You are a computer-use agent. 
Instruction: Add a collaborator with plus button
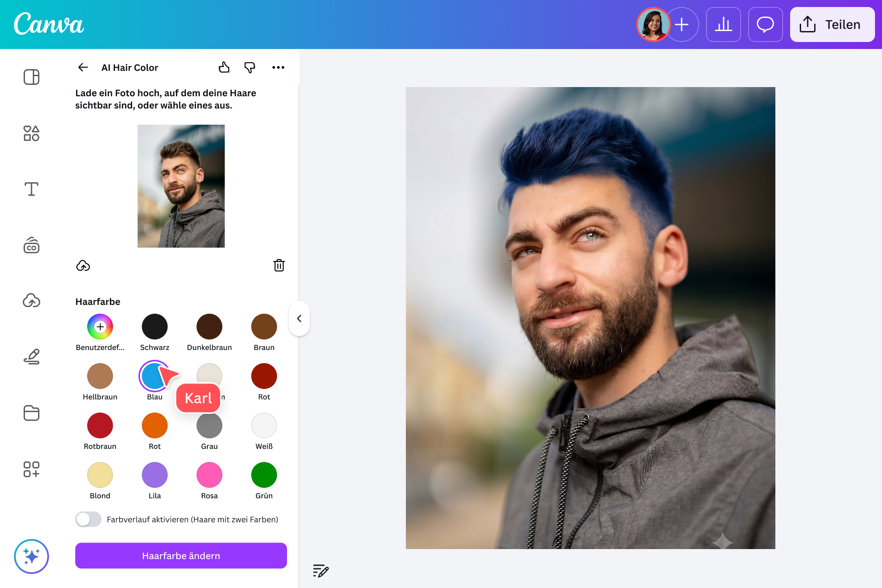pyautogui.click(x=682, y=24)
